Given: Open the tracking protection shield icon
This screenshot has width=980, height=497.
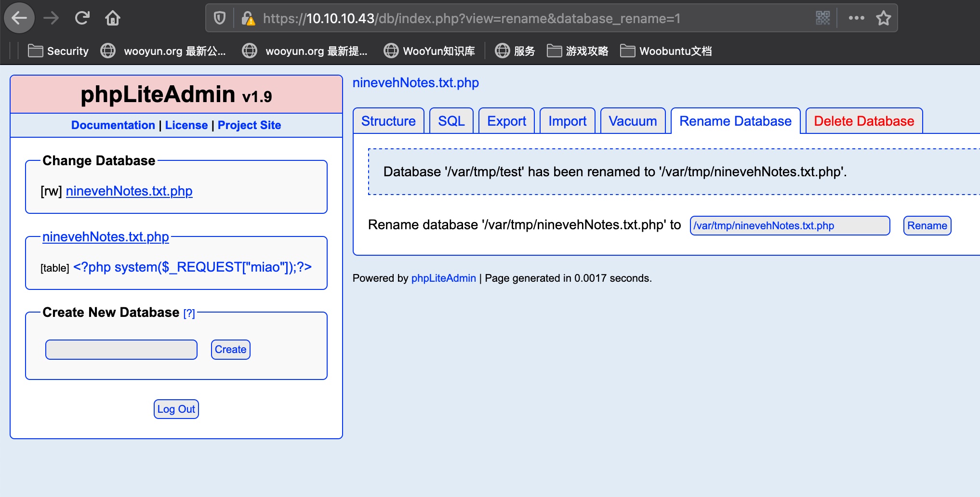Looking at the screenshot, I should point(220,18).
